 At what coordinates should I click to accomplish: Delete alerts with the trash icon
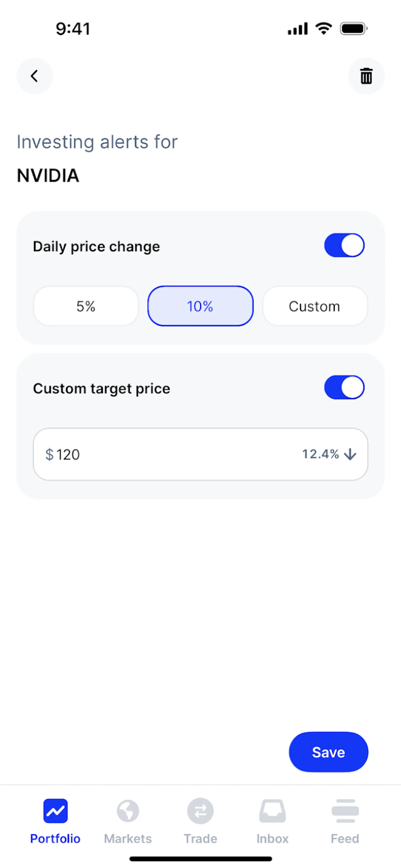point(366,76)
